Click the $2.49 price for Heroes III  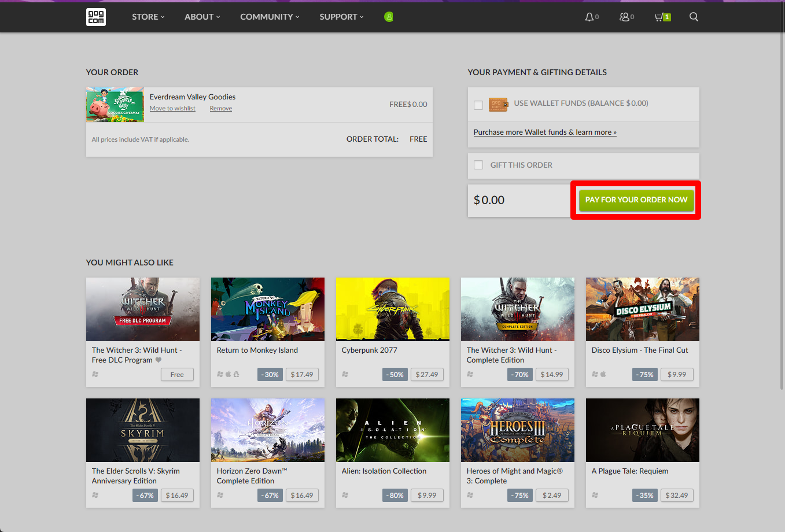(x=552, y=495)
